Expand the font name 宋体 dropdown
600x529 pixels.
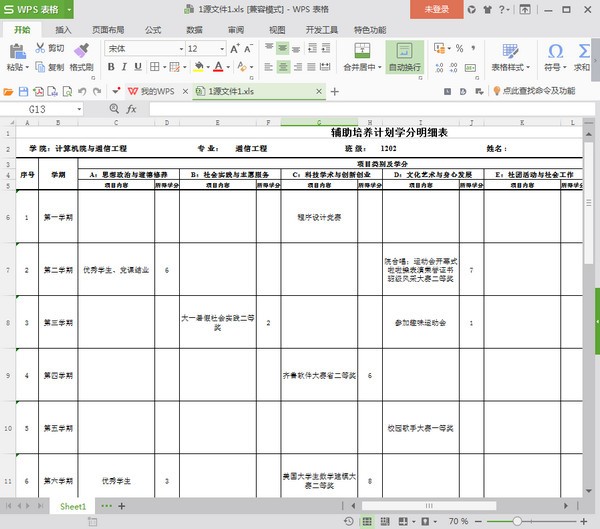[181, 49]
